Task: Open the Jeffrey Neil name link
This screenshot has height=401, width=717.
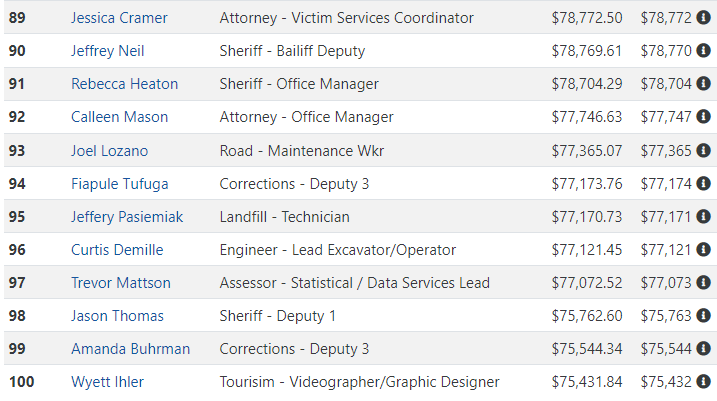Action: point(107,51)
